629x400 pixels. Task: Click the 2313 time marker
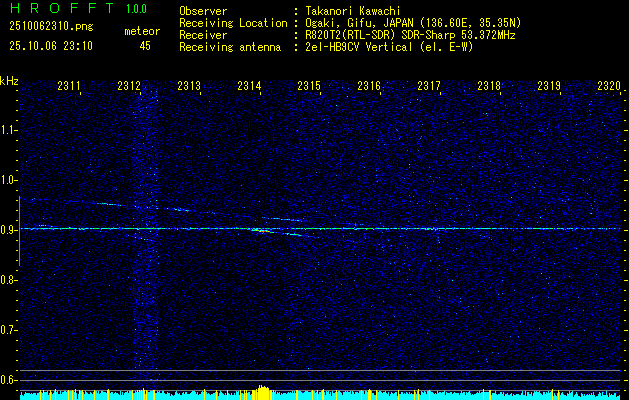[189, 86]
